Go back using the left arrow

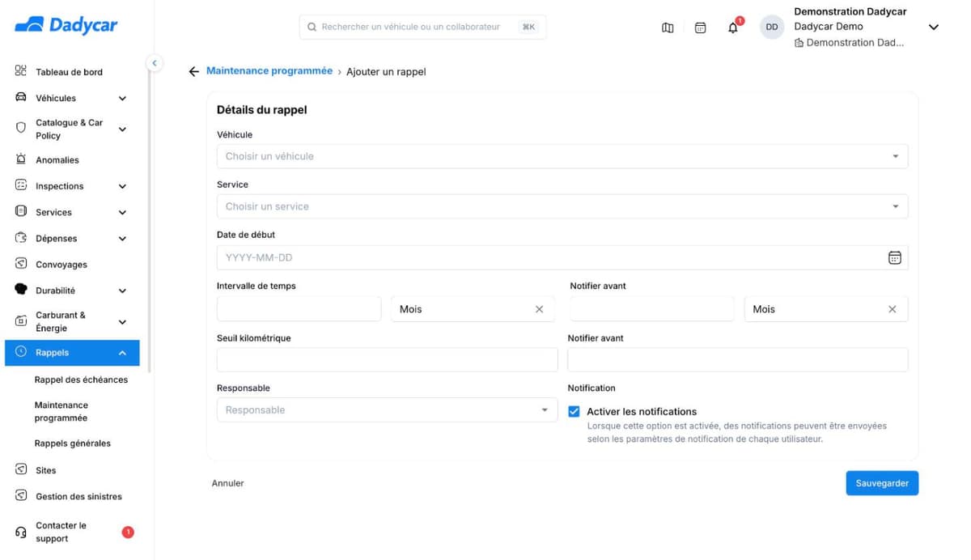click(x=193, y=72)
